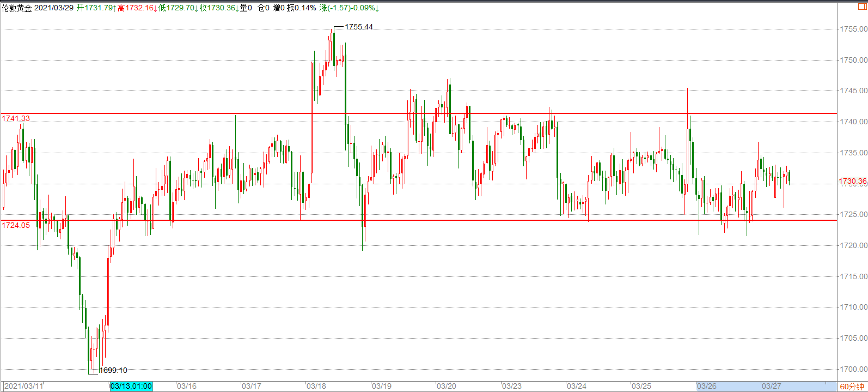Click the 1724.05 red support line label
Screen dimensions: 868x392
coord(16,225)
